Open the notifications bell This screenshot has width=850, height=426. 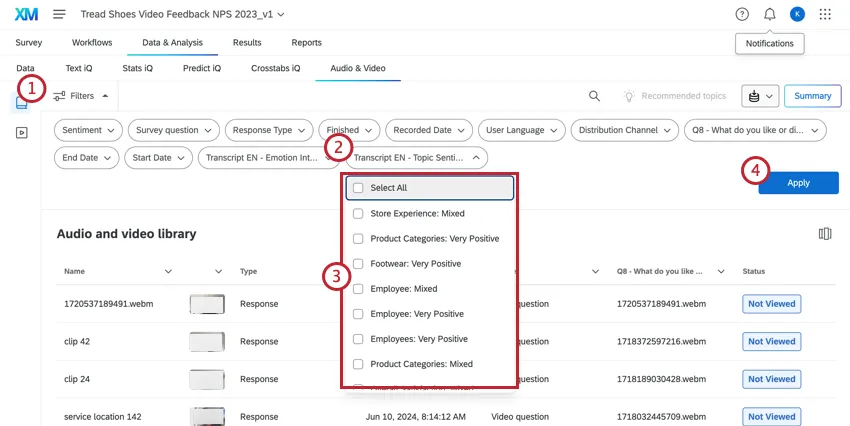(769, 14)
